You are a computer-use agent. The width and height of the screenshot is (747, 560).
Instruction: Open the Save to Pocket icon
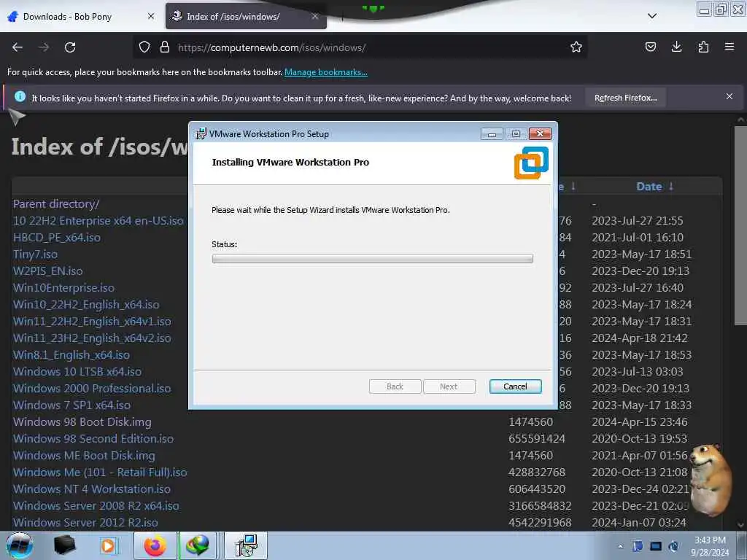click(650, 47)
